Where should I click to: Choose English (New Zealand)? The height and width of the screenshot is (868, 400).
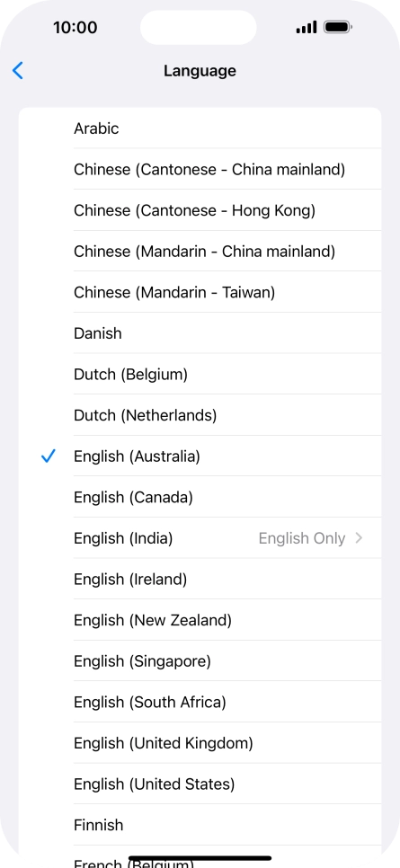tap(200, 620)
